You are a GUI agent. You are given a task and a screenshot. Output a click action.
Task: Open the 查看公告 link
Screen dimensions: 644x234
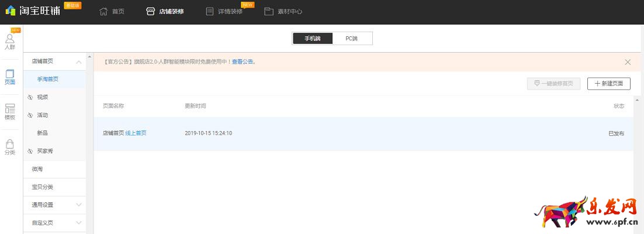click(x=243, y=61)
